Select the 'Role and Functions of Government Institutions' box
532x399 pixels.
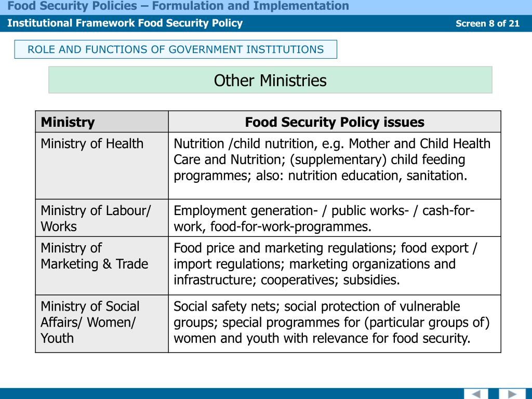tap(176, 49)
